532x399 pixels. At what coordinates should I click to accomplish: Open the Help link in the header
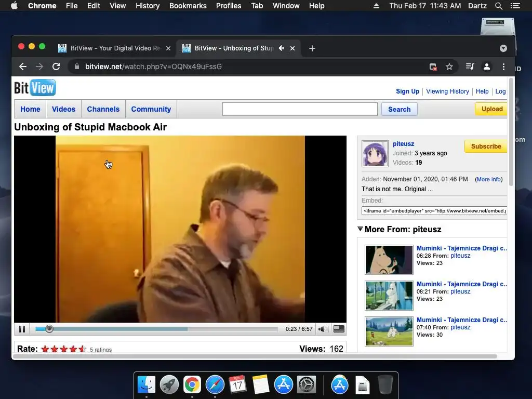pyautogui.click(x=482, y=91)
